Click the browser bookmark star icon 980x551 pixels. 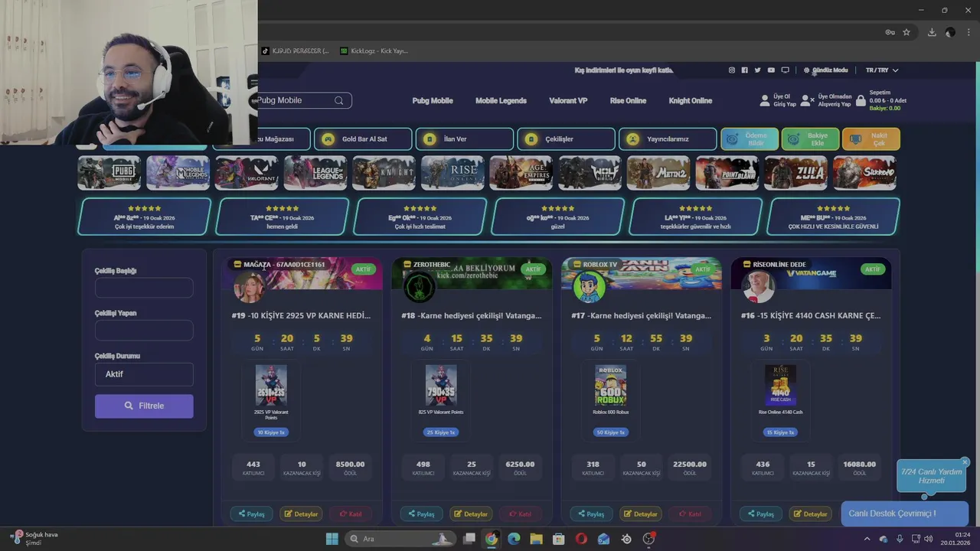point(906,32)
